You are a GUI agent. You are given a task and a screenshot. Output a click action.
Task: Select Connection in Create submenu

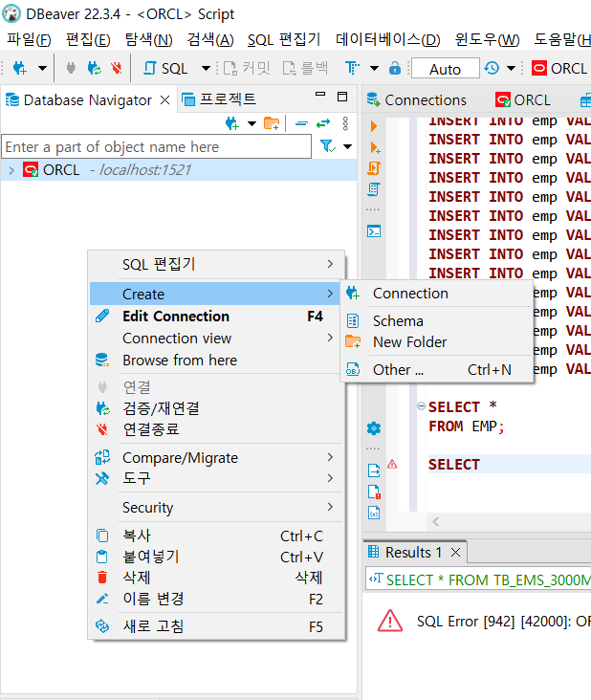pos(437,294)
